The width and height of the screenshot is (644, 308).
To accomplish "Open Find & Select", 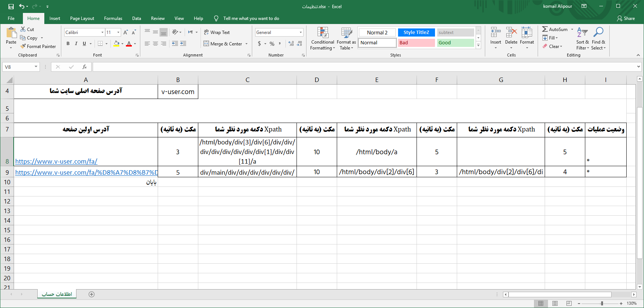I will [598, 38].
